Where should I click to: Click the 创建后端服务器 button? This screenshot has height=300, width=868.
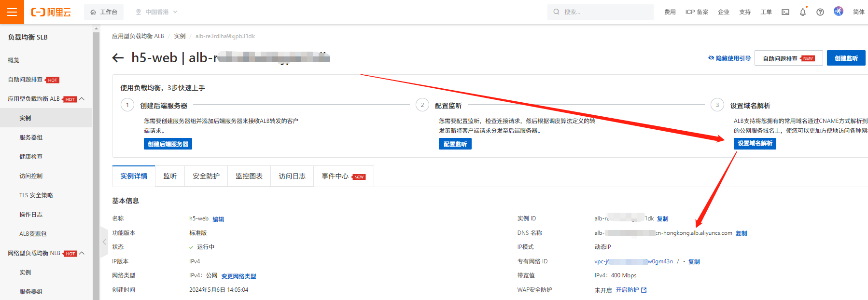pos(168,144)
